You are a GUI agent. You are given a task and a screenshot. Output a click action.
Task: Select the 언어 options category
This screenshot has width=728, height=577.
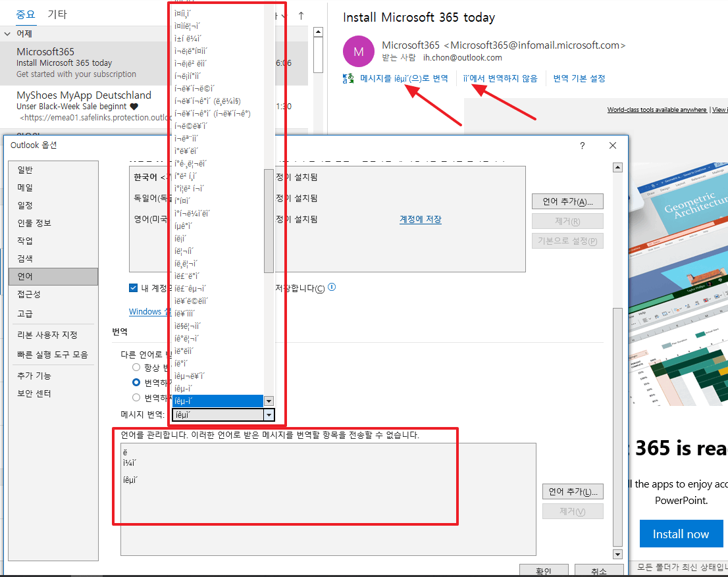coord(53,276)
